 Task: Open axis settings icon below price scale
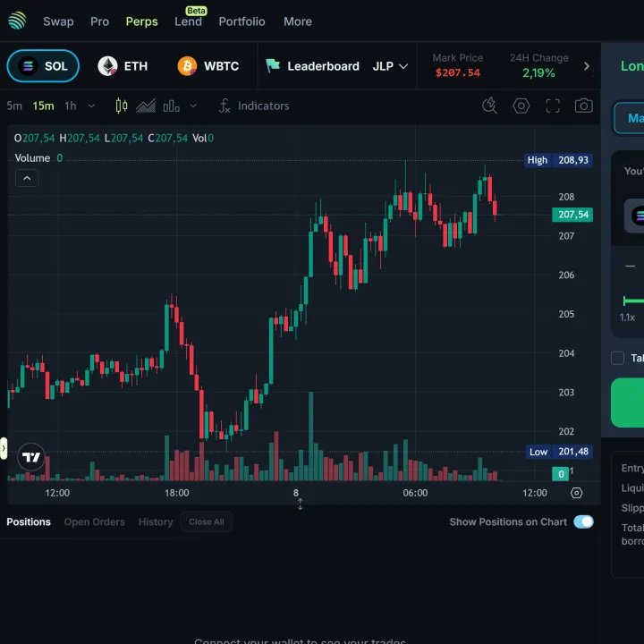click(576, 493)
